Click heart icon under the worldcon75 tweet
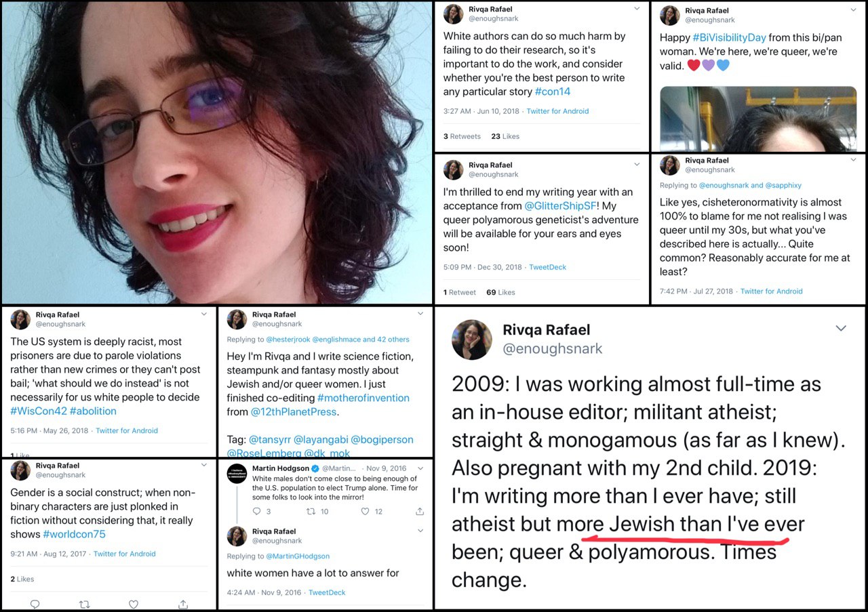The width and height of the screenshot is (868, 612). point(134,604)
